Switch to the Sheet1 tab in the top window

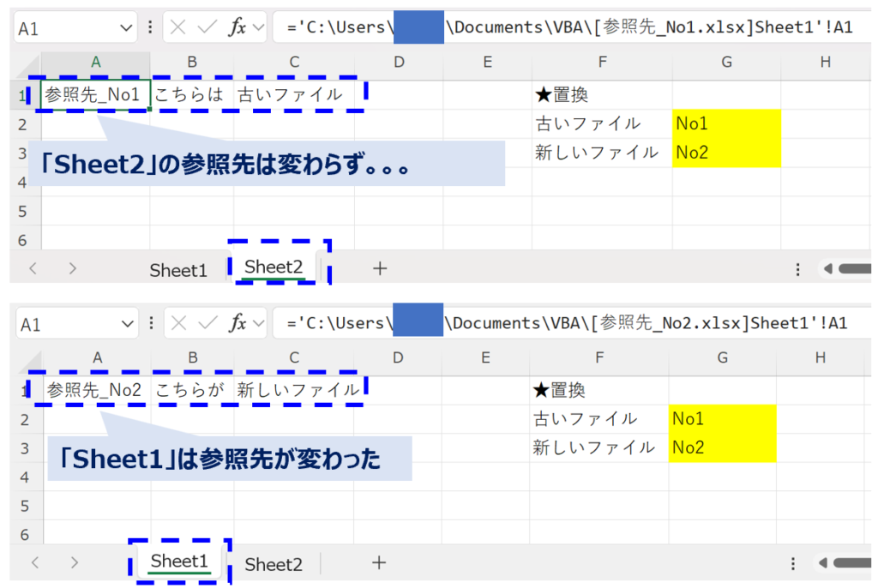coord(178,270)
